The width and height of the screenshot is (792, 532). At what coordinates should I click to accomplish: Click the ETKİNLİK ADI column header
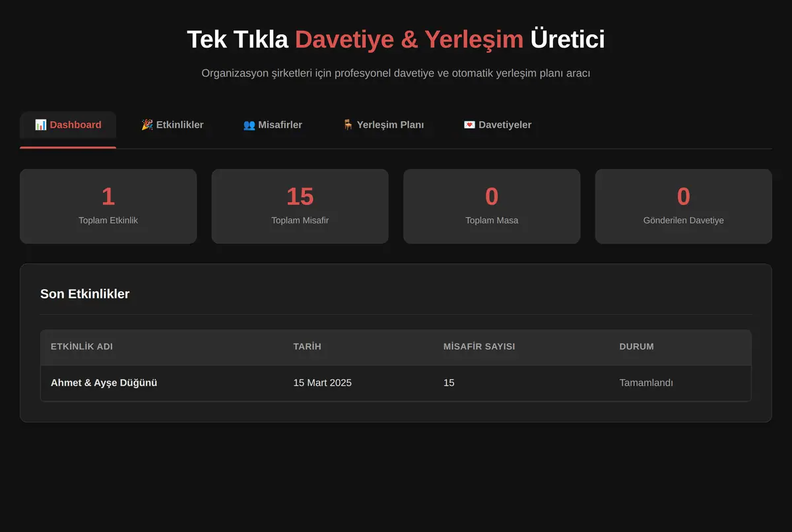click(82, 347)
